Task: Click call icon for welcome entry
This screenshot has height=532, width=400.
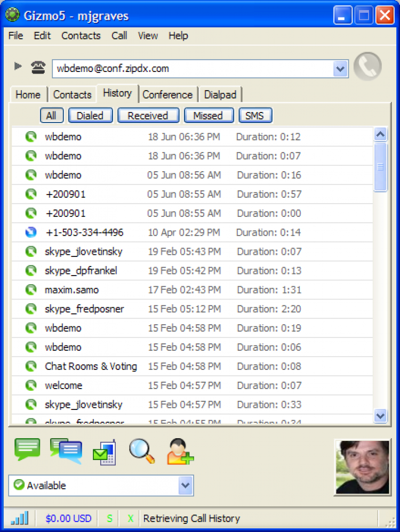Action: (x=31, y=385)
